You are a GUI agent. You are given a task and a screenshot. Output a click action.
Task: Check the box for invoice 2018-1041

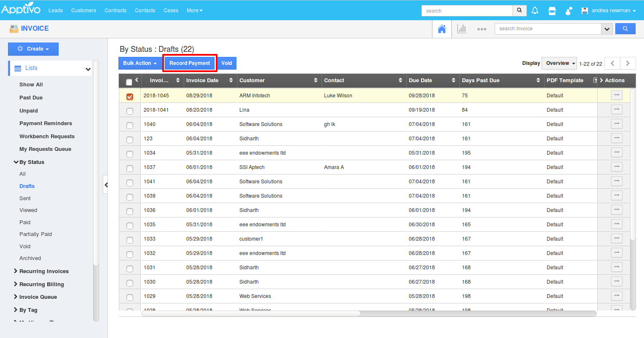(130, 111)
